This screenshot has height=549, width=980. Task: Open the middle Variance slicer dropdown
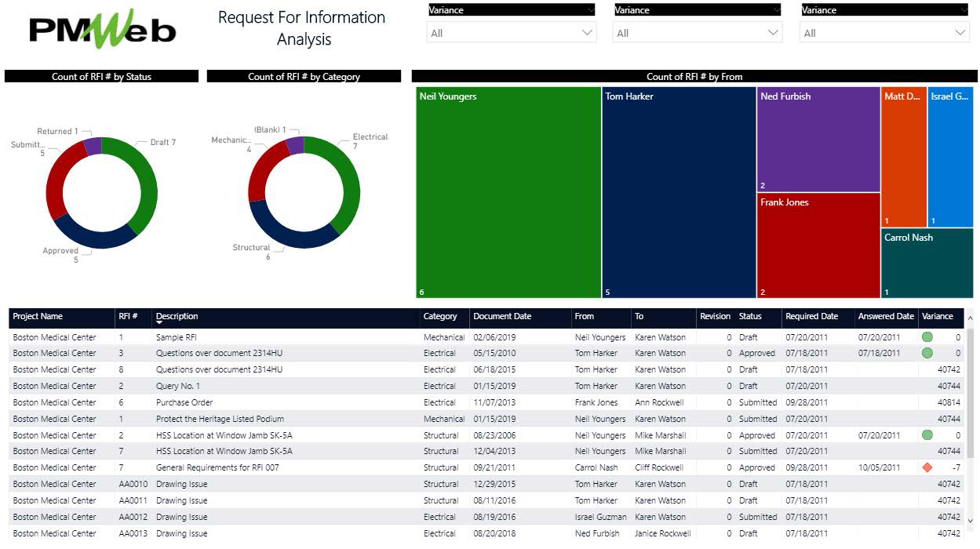pyautogui.click(x=698, y=33)
